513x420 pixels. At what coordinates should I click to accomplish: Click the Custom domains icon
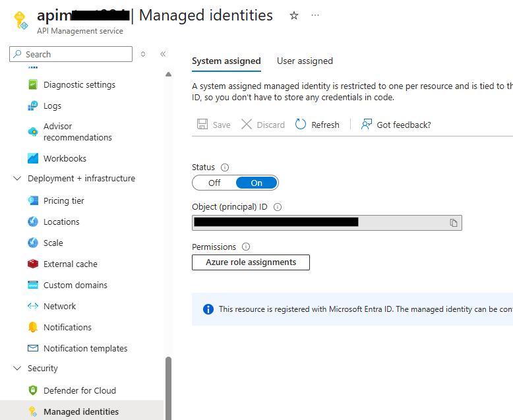pyautogui.click(x=33, y=285)
